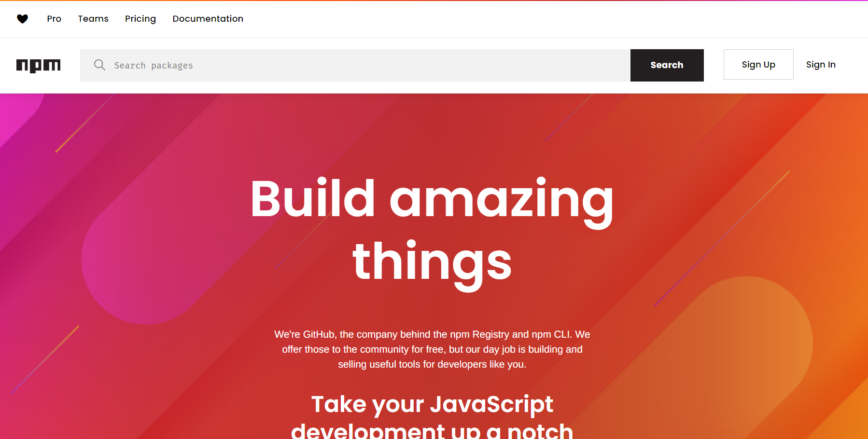Click the 'Take your JavaScript' heading
The width and height of the screenshot is (868, 439).
432,417
